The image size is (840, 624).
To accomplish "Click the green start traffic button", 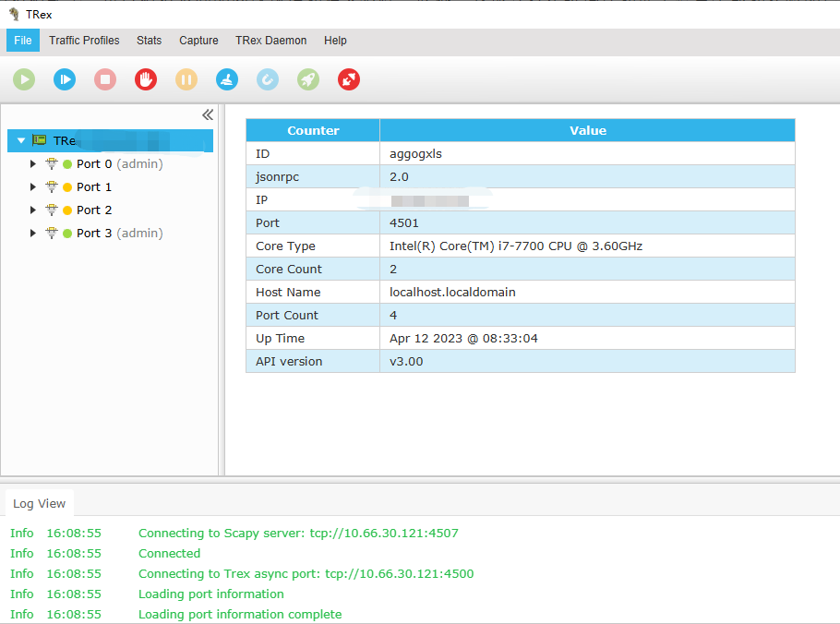I will click(24, 80).
